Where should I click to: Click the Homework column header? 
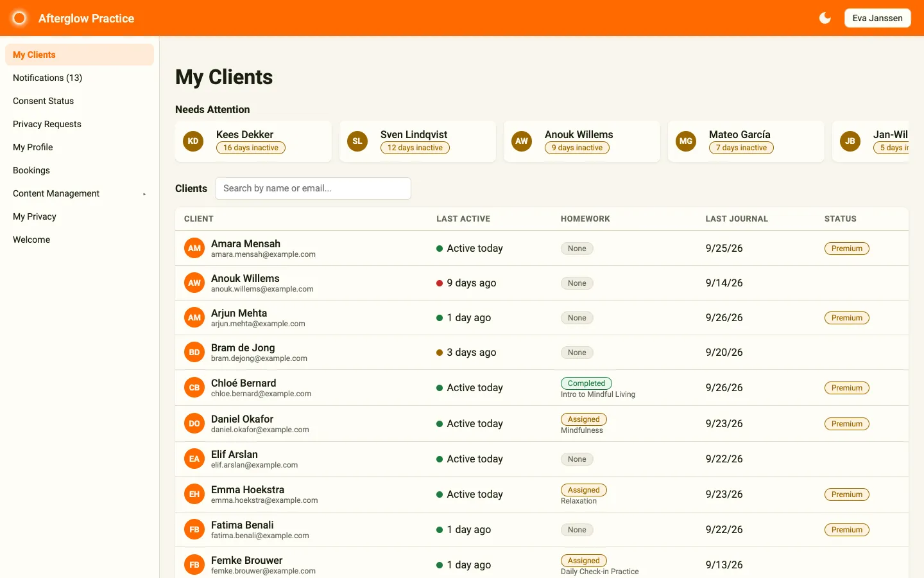coord(585,219)
